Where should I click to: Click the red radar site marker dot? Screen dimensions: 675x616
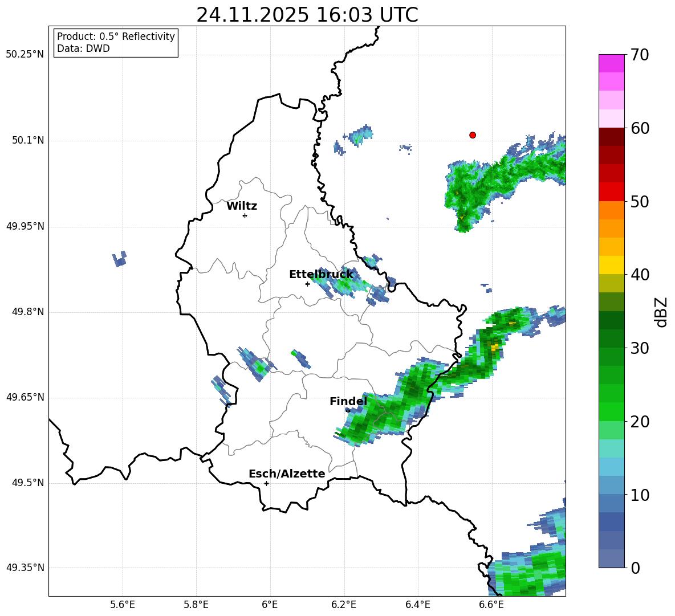(x=473, y=135)
